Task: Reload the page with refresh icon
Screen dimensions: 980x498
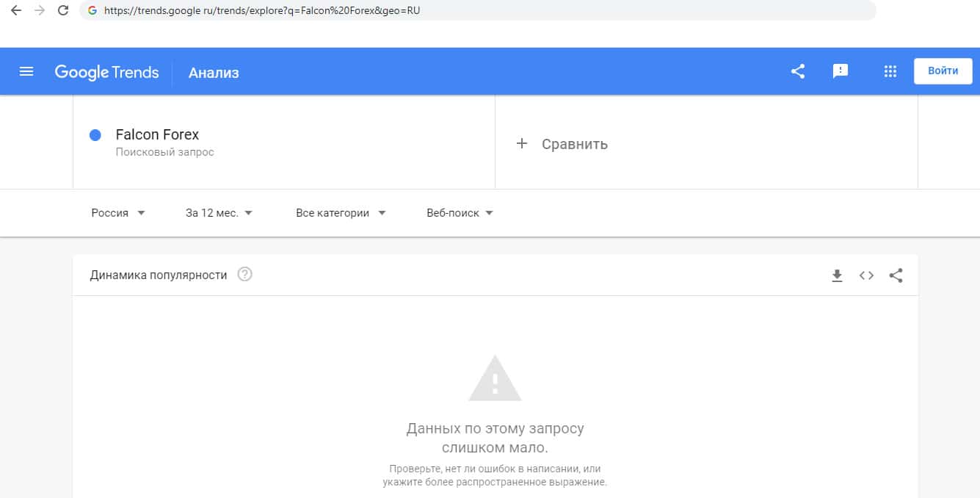Action: click(x=63, y=10)
